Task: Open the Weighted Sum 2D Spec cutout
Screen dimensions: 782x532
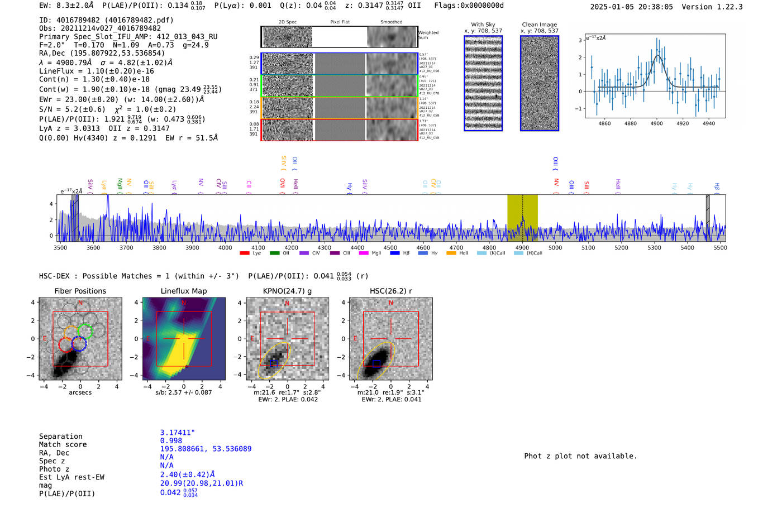Action: 287,37
